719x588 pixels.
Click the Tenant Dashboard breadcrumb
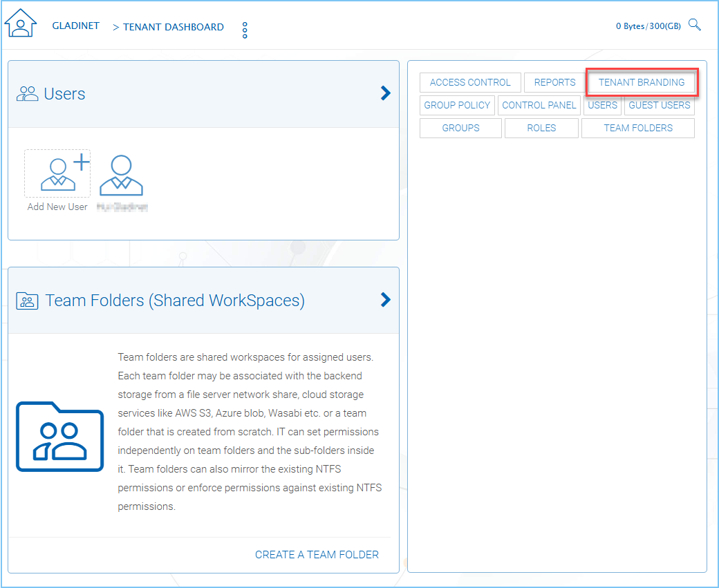[173, 27]
